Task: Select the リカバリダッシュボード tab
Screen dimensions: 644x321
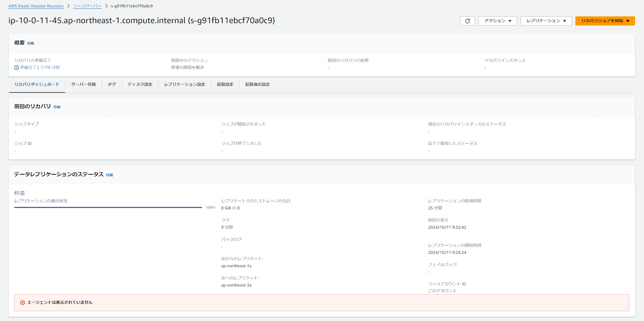Action: (x=37, y=84)
